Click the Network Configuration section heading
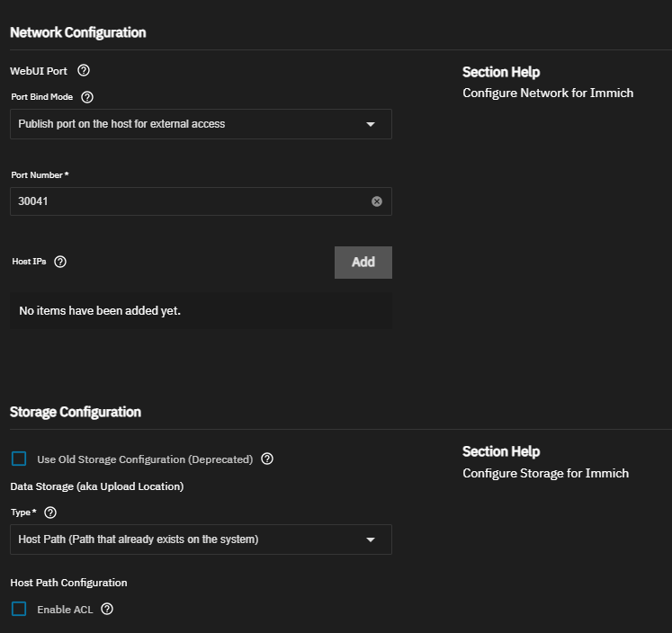The image size is (672, 633). point(77,32)
